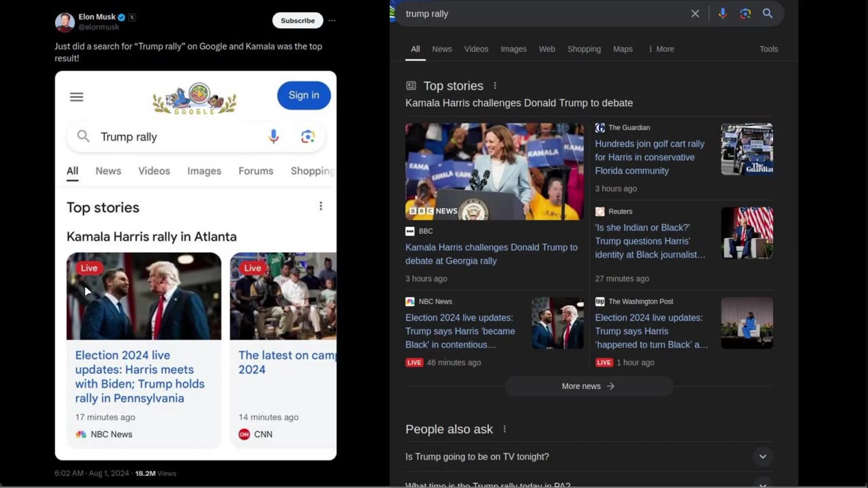Open the Top stories three-dot menu in the tweet image
The height and width of the screenshot is (488, 868).
click(321, 206)
